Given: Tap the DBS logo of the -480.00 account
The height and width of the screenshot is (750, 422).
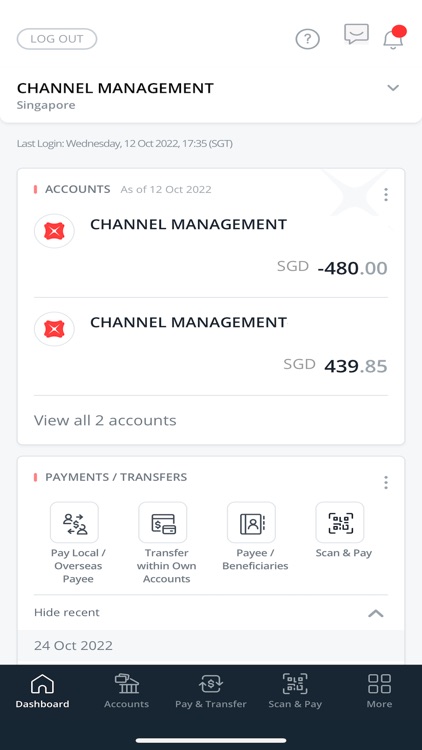Looking at the screenshot, I should click(54, 231).
